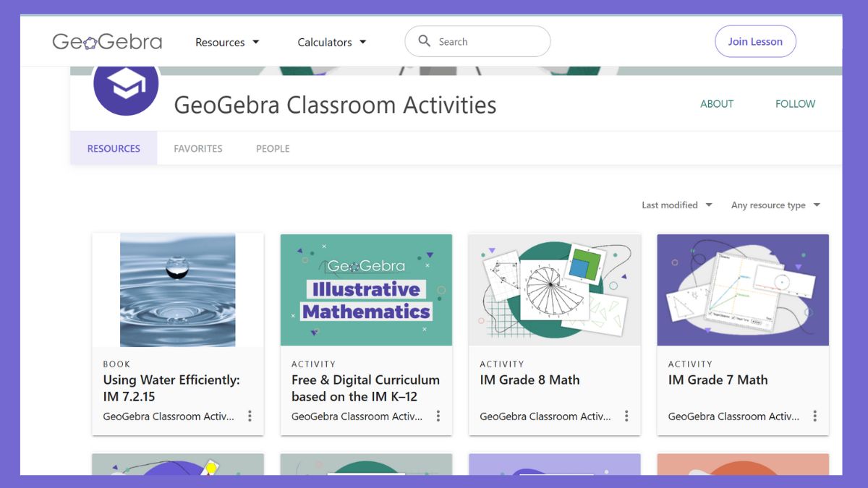Open more options for Using Water Efficiently card
868x488 pixels.
[250, 416]
